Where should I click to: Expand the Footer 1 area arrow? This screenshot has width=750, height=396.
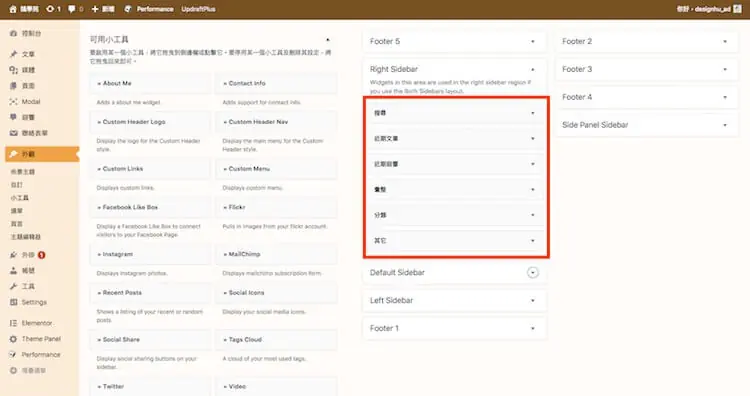[x=533, y=329]
